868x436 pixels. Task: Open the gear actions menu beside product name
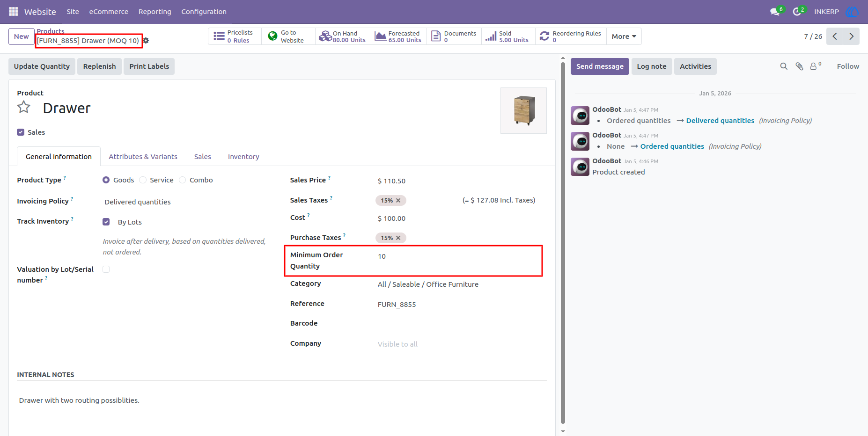click(146, 41)
